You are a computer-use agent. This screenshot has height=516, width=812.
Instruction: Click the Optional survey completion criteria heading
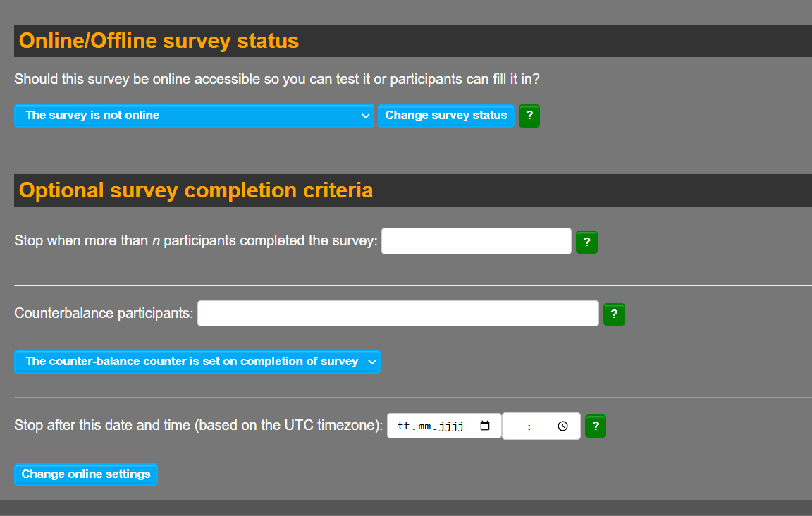[x=196, y=190]
